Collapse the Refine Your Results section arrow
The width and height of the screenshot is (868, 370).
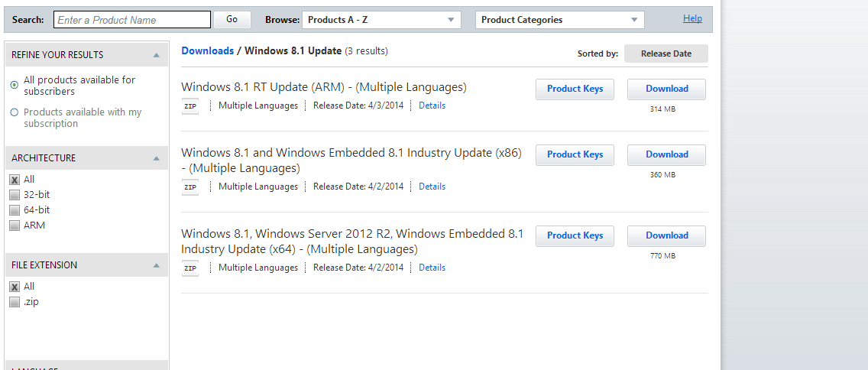156,55
